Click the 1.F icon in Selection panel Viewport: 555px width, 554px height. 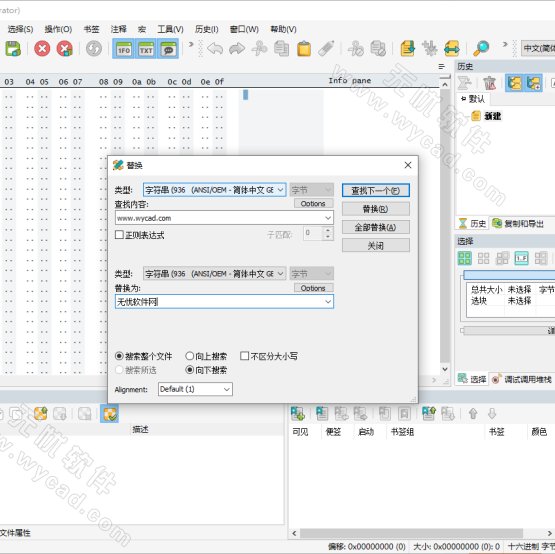click(x=521, y=258)
